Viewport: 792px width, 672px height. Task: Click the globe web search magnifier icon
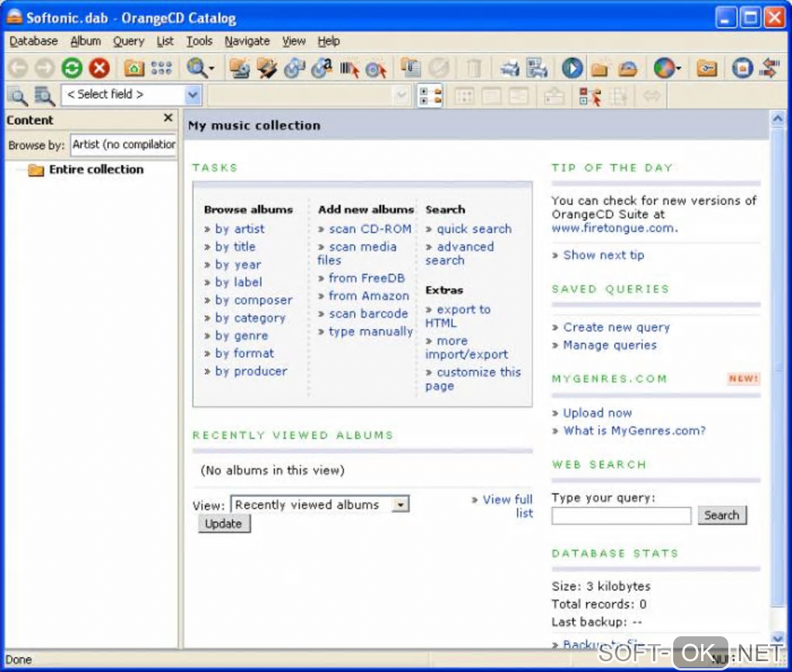[x=196, y=68]
